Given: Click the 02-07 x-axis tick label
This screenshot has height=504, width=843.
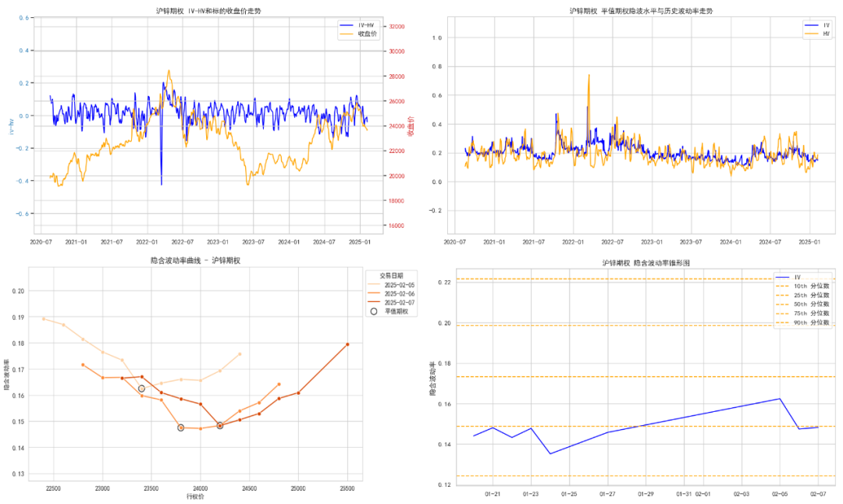Looking at the screenshot, I should click(x=818, y=494).
